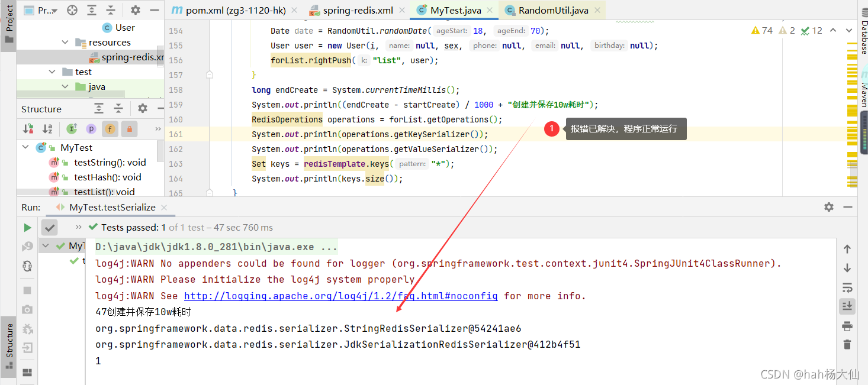
Task: Fold code block at line 157
Action: [210, 75]
